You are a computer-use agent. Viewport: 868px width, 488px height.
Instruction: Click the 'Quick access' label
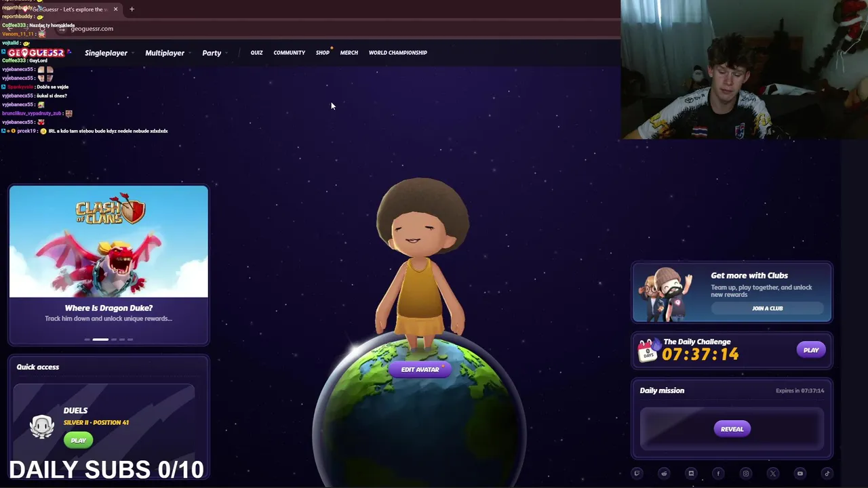click(38, 367)
